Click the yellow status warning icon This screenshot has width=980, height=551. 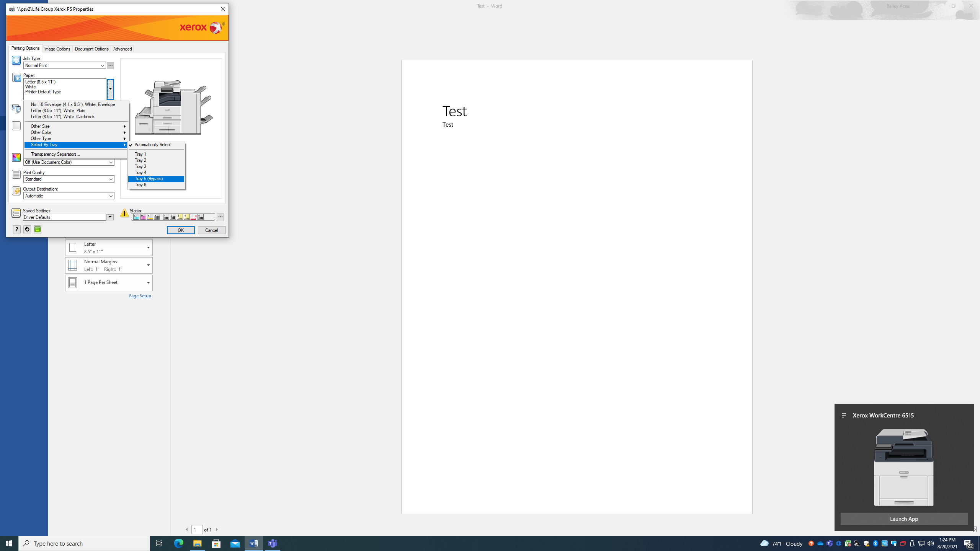tap(124, 213)
